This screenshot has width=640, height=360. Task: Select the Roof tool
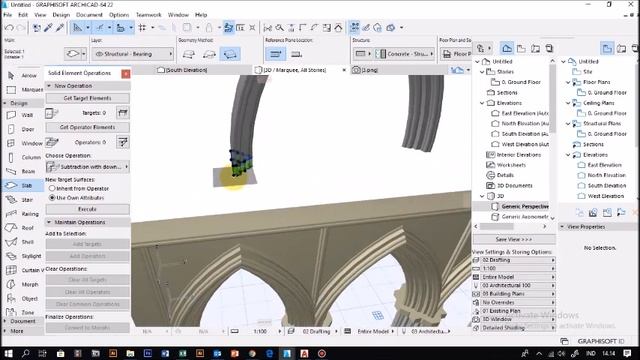(24, 228)
